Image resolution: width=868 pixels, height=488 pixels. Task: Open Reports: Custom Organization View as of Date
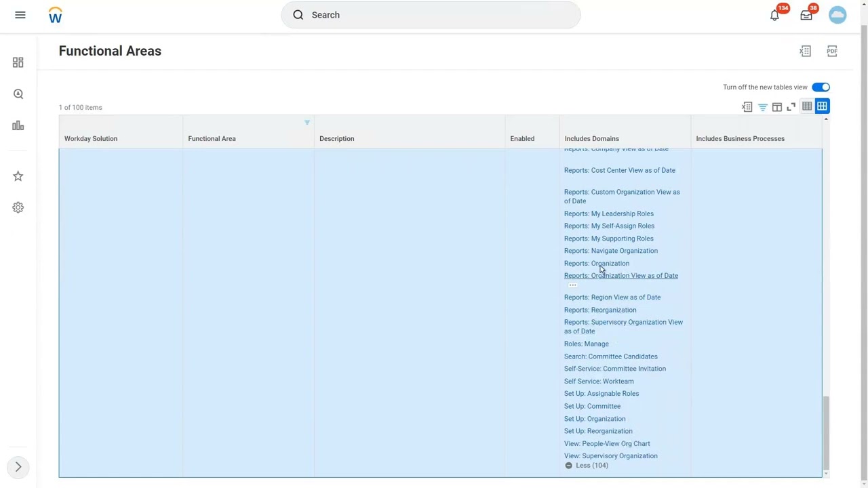pyautogui.click(x=622, y=197)
